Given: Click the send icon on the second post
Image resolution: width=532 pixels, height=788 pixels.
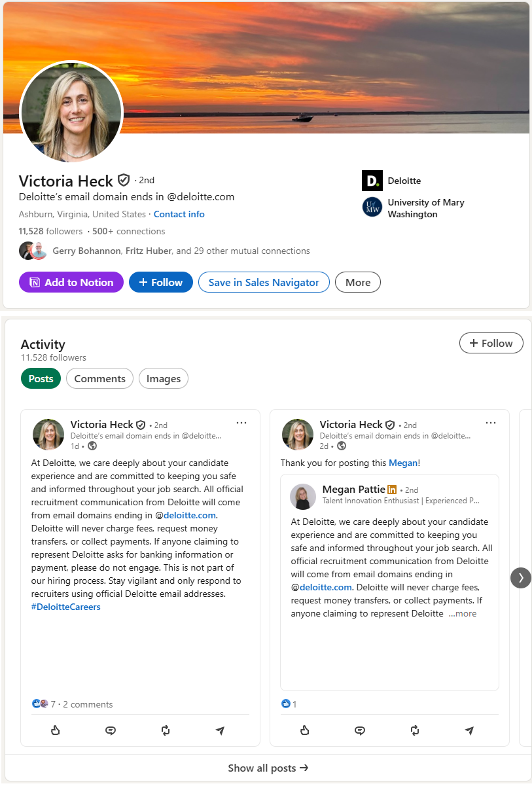Looking at the screenshot, I should [469, 730].
